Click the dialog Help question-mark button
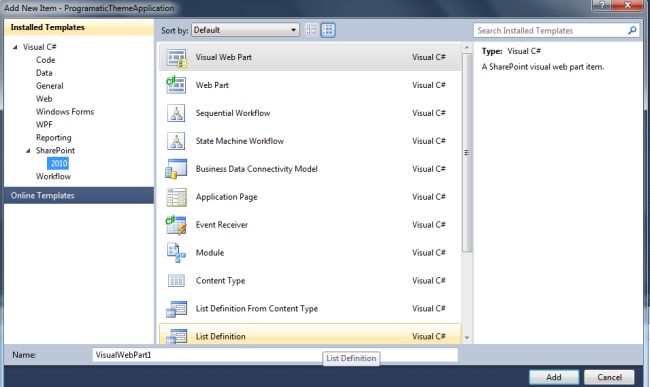The image size is (650, 387). coord(601,5)
